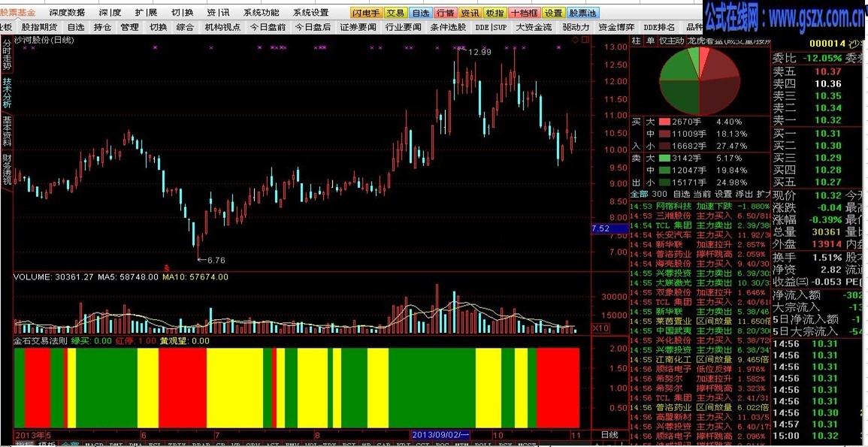Toggle the 仅主动 option
Screen dimensions: 868x447
pos(671,41)
